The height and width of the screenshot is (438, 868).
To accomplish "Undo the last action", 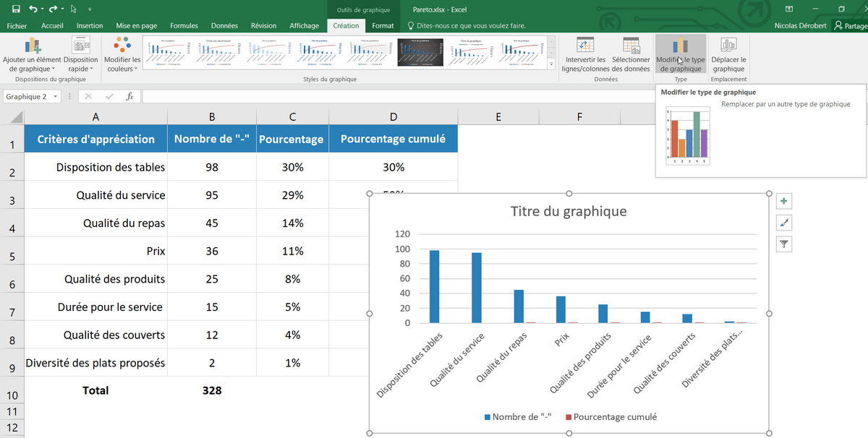I will 33,9.
